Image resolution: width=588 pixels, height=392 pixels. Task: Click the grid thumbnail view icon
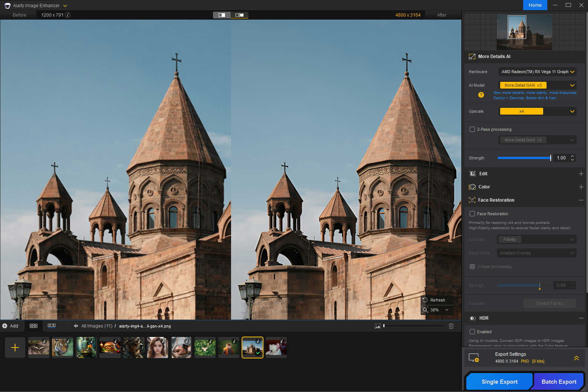point(34,326)
